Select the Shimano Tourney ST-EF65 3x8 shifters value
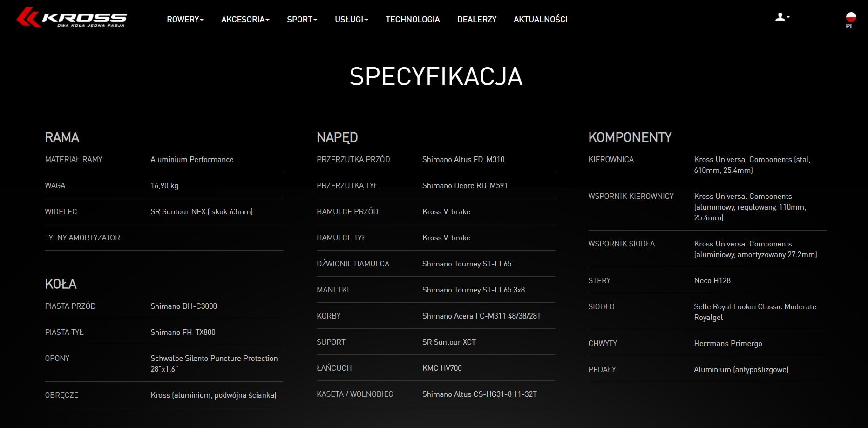Screen dimensions: 868x428 [x=474, y=290]
